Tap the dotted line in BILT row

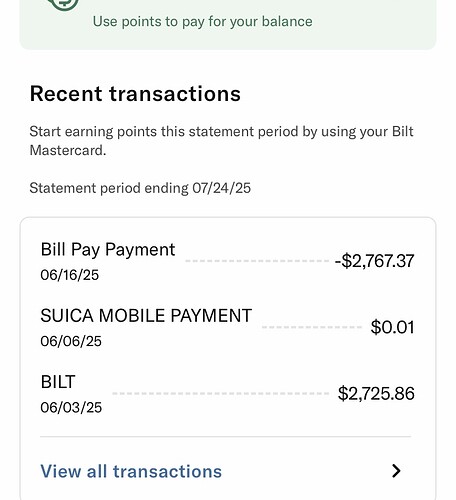pos(221,393)
